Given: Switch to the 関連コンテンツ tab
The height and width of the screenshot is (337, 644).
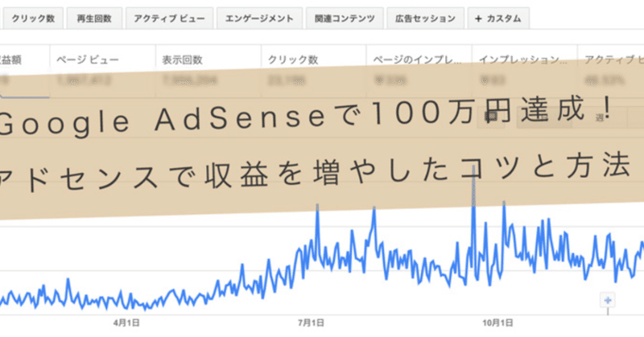Looking at the screenshot, I should click(x=345, y=18).
